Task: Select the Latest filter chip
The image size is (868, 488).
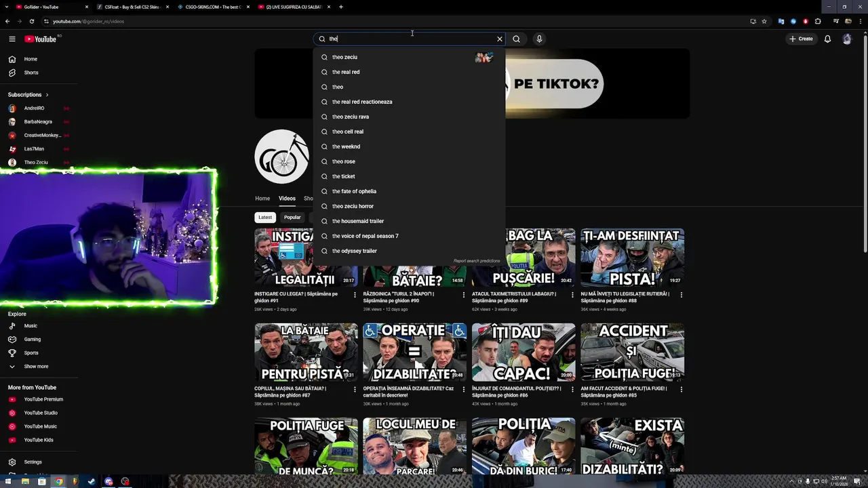Action: pos(265,218)
